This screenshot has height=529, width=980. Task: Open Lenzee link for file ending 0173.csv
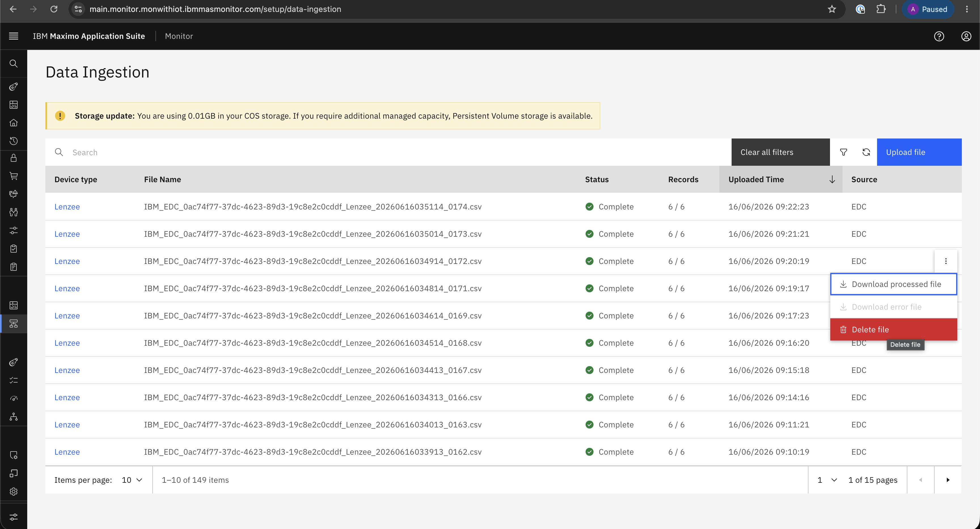[x=67, y=234]
